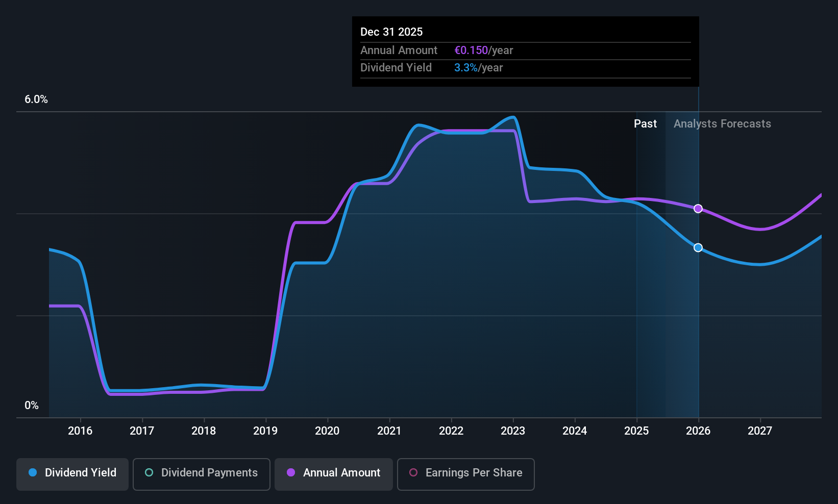
Task: Click the Past region label
Action: [645, 124]
